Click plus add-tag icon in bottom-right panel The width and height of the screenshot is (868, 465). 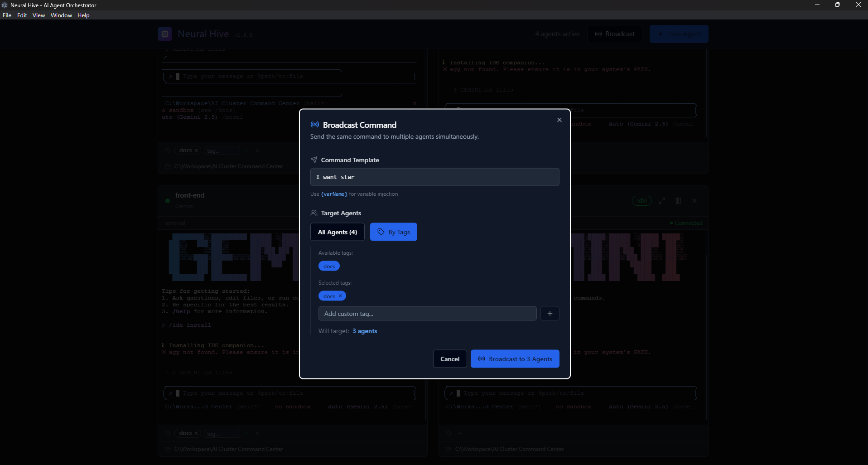(x=460, y=433)
